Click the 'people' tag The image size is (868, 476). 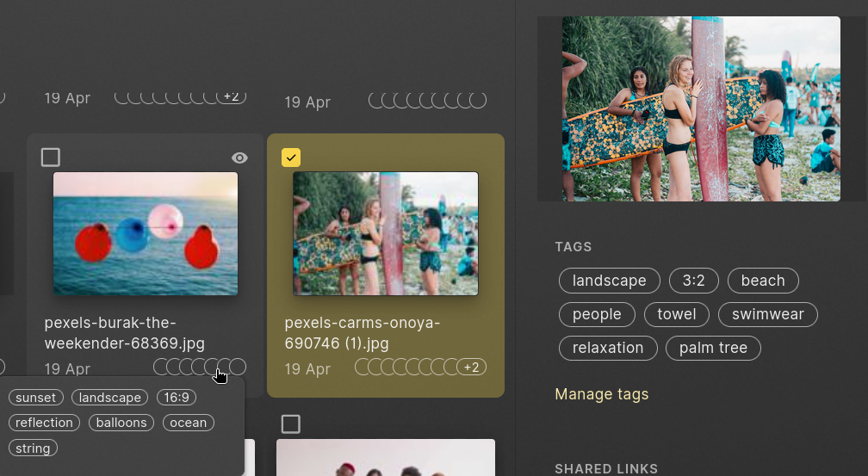coord(597,314)
